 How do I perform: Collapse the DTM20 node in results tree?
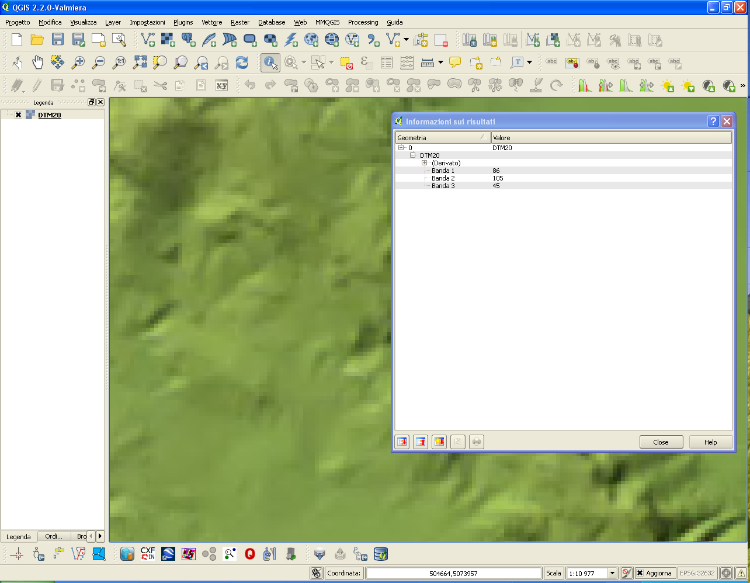pyautogui.click(x=413, y=155)
